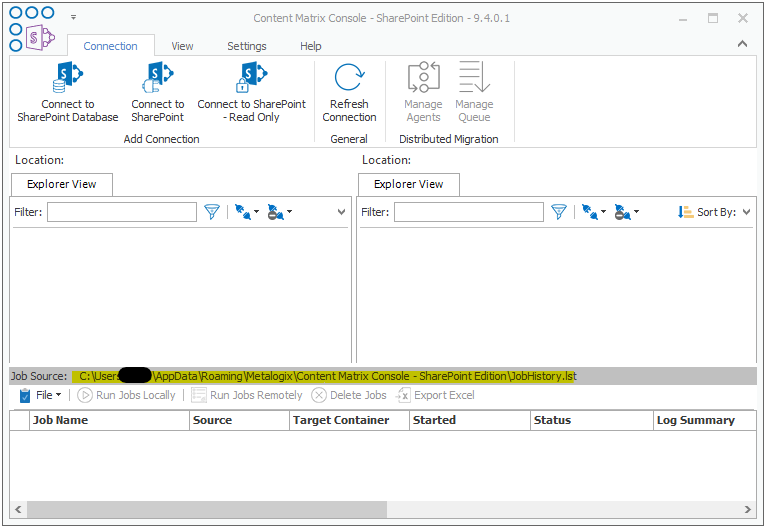Click Job Name column header

pyautogui.click(x=109, y=420)
